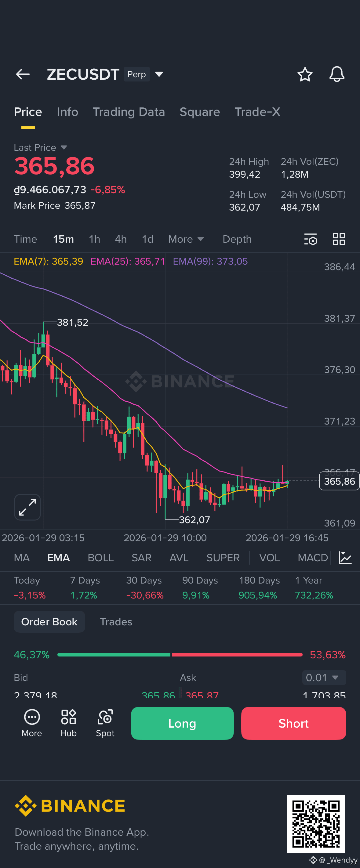
Task: Tap the 180 Days 905,94% performance
Action: tap(259, 588)
